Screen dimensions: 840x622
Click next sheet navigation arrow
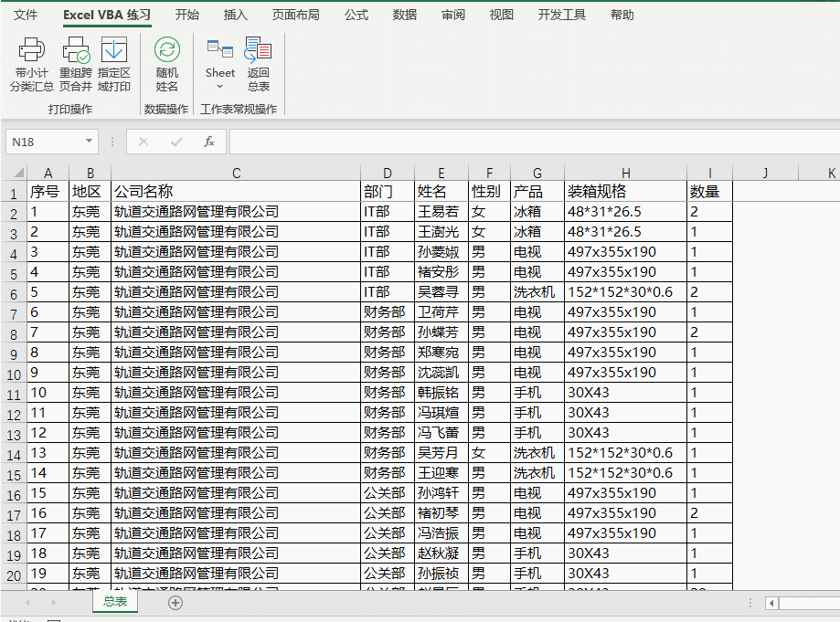click(53, 602)
